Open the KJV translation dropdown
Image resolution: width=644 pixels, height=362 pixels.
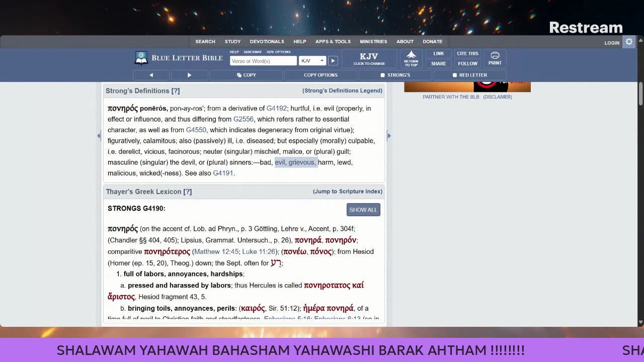click(312, 61)
